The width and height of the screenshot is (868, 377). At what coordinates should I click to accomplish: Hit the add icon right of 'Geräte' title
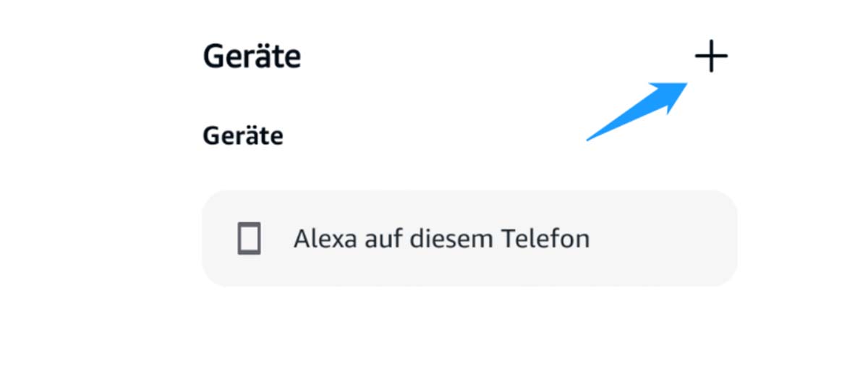[711, 57]
